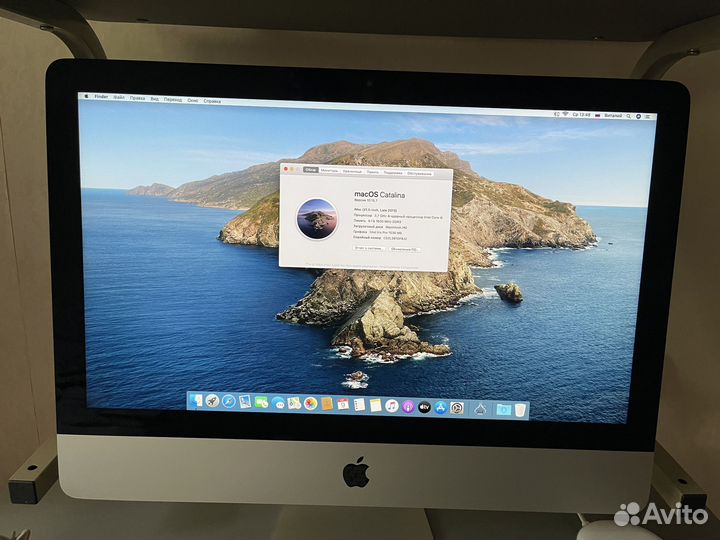The image size is (720, 540).
Task: Open Apple TV black icon
Action: (x=424, y=407)
